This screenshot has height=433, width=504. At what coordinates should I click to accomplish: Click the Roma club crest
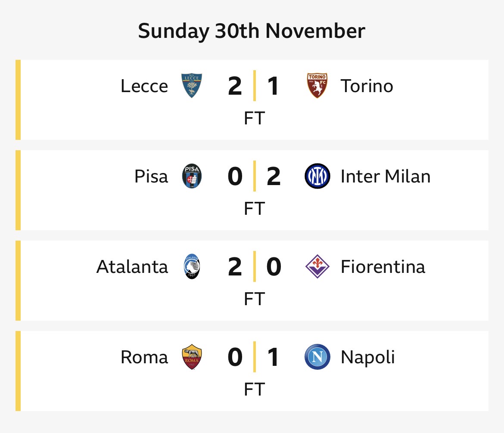point(192,357)
